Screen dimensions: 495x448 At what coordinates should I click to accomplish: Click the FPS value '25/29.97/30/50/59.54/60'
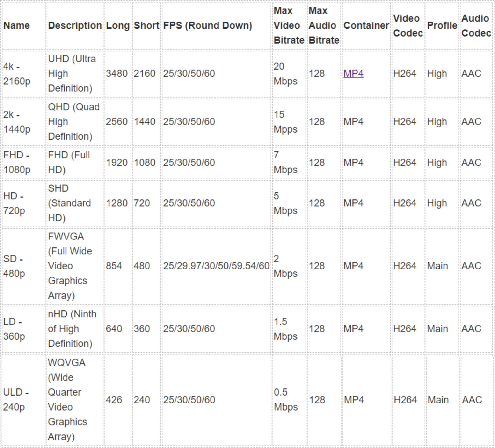pyautogui.click(x=216, y=266)
